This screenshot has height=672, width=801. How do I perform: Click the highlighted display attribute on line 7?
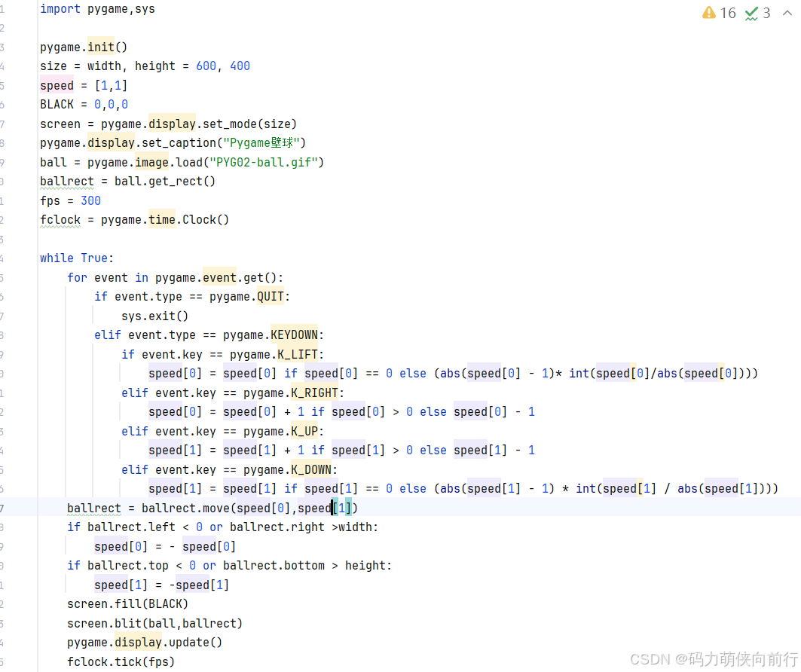(171, 123)
